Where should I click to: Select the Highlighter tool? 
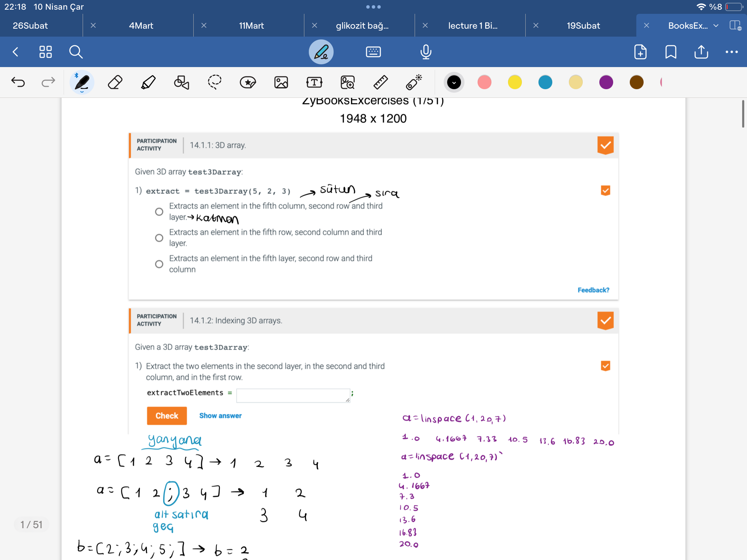point(148,82)
